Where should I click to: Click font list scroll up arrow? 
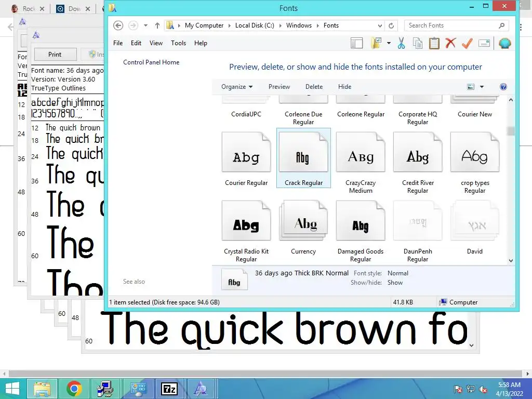[x=511, y=100]
